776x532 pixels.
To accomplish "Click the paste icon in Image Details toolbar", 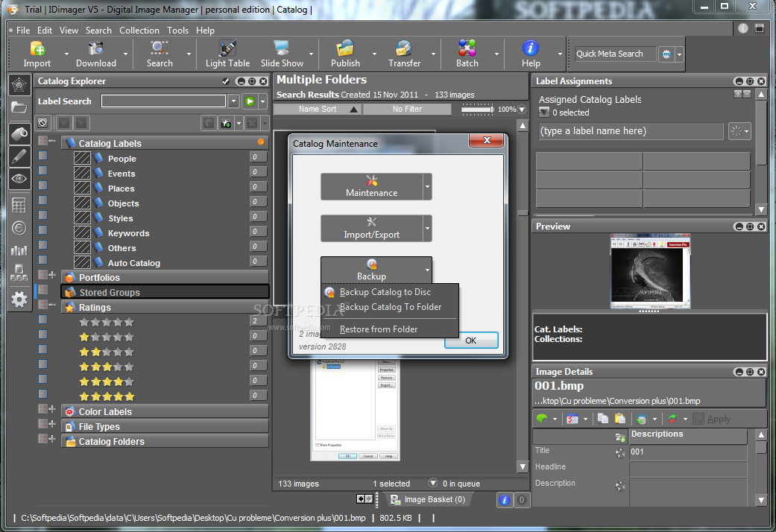I will tap(619, 419).
